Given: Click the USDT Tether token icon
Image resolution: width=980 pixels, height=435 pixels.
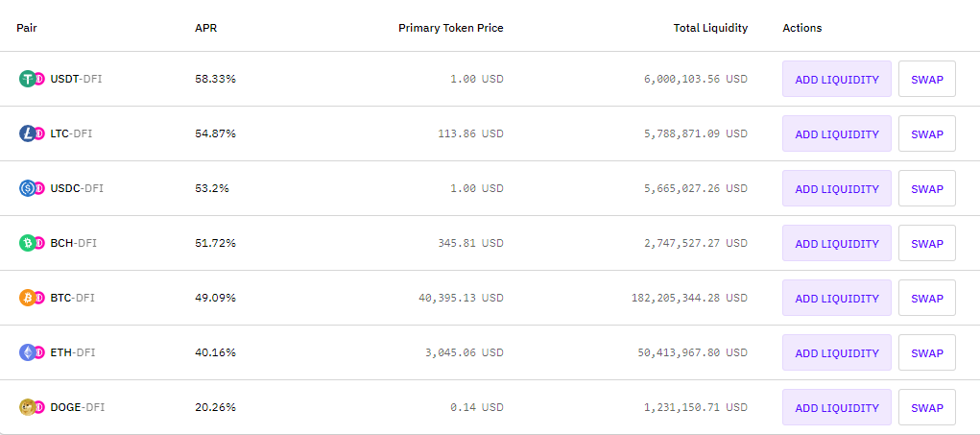Looking at the screenshot, I should pyautogui.click(x=28, y=79).
